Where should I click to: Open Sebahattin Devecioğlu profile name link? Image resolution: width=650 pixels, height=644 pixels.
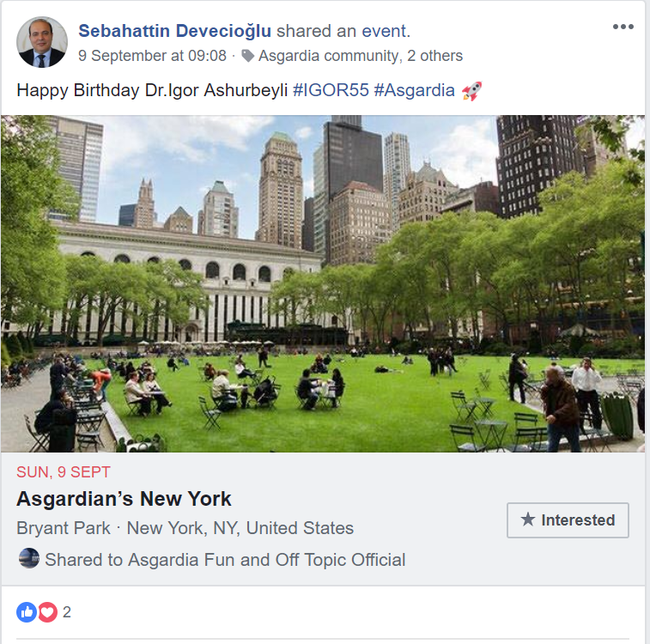click(x=174, y=31)
